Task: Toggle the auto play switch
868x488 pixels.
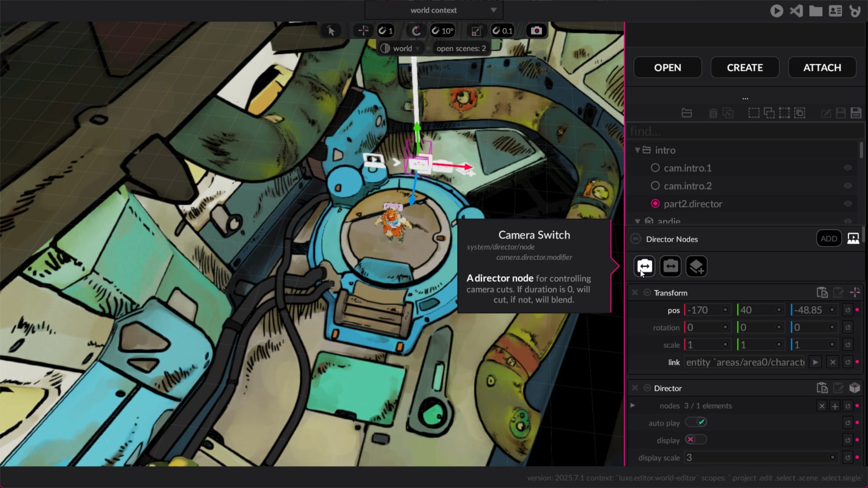Action: coord(696,422)
